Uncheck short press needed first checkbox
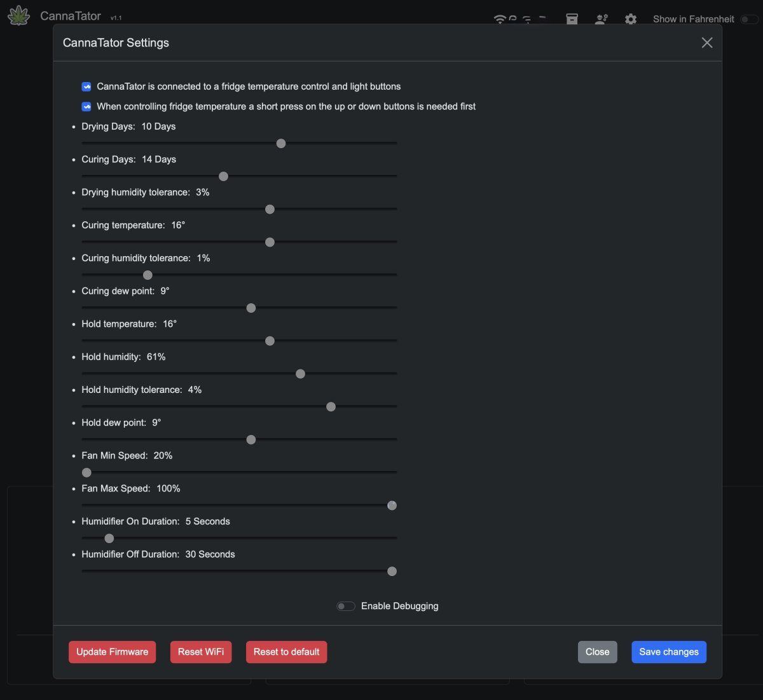 coord(86,107)
